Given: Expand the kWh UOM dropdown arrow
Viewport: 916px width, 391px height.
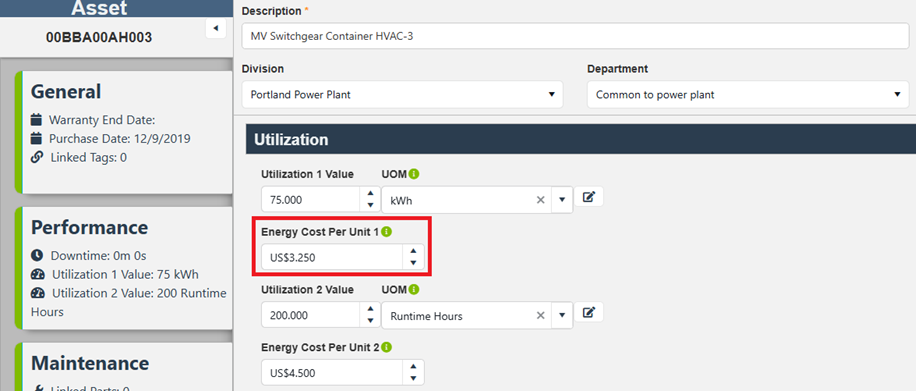Looking at the screenshot, I should pos(562,200).
